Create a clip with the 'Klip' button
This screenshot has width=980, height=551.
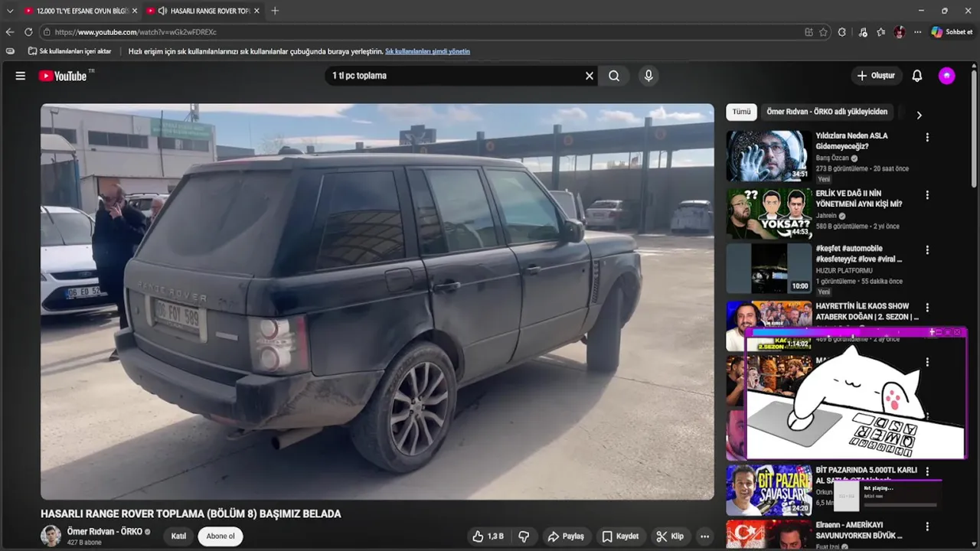[x=670, y=536]
